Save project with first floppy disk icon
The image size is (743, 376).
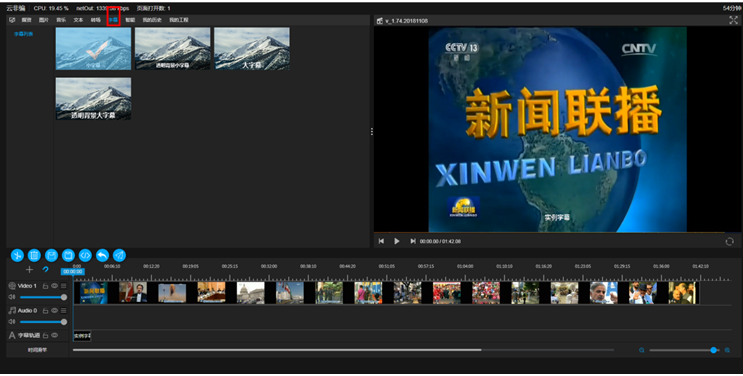click(51, 256)
